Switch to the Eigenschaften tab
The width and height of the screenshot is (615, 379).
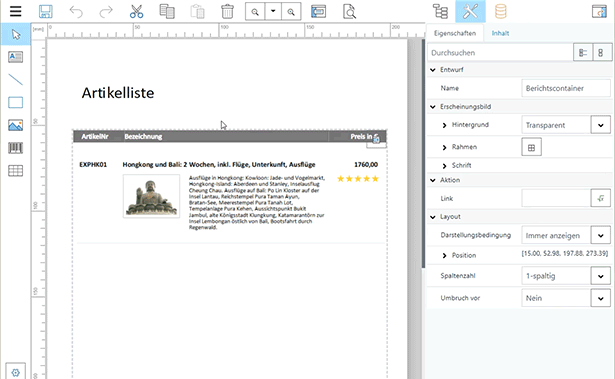point(455,33)
